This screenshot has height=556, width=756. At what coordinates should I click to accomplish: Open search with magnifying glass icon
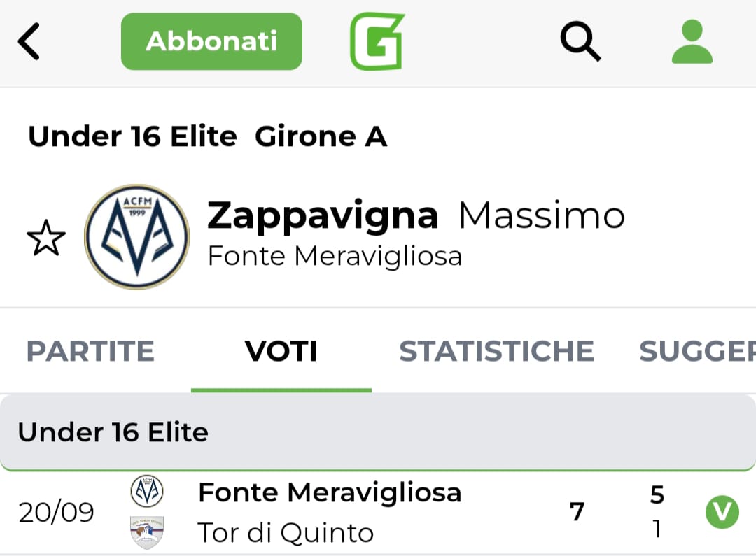coord(580,41)
